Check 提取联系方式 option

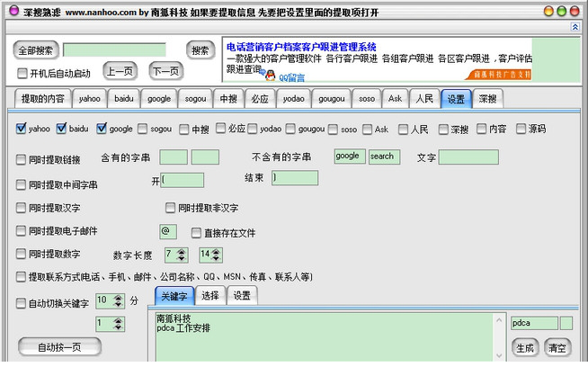(21, 277)
